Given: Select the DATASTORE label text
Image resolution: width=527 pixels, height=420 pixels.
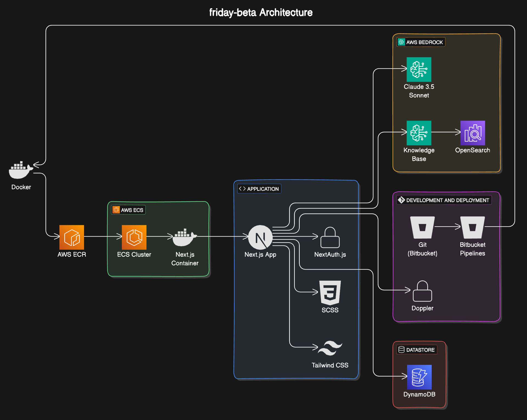Looking at the screenshot, I should pyautogui.click(x=421, y=350).
